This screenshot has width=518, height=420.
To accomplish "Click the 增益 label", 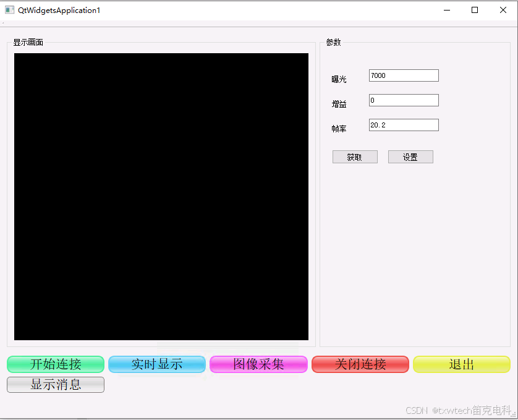I will pyautogui.click(x=339, y=104).
